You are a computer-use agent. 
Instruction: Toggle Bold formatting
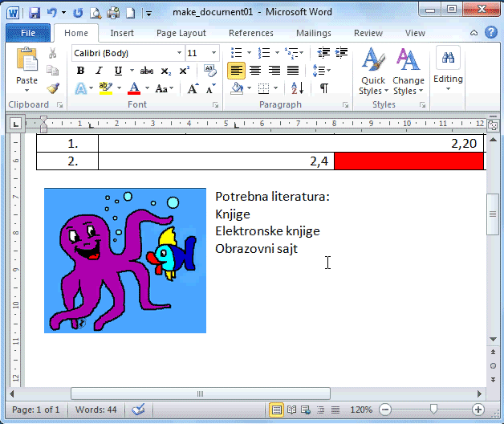(80, 71)
